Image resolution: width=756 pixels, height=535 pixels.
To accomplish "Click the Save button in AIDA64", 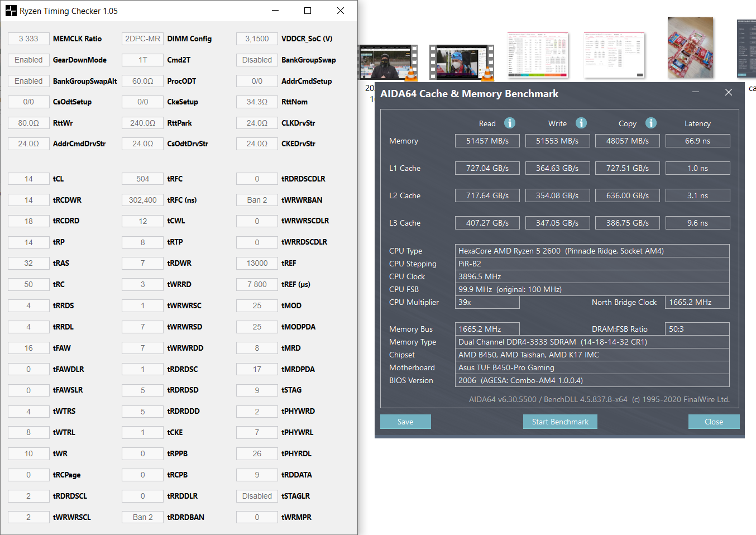I will point(405,422).
